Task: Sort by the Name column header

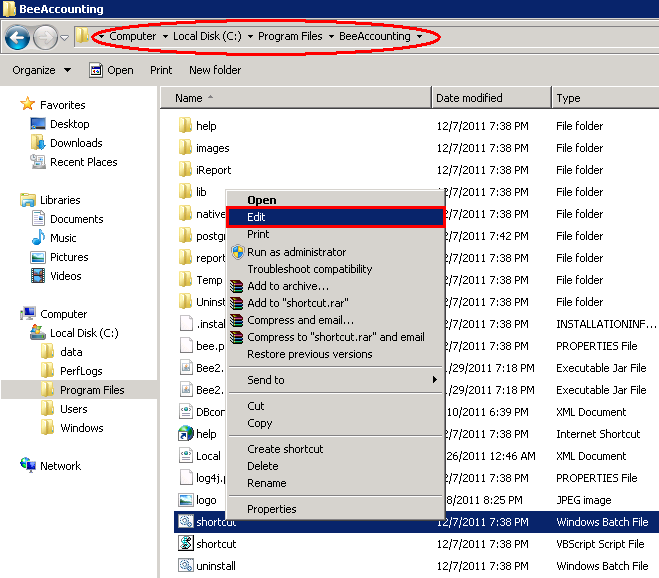Action: tap(296, 98)
